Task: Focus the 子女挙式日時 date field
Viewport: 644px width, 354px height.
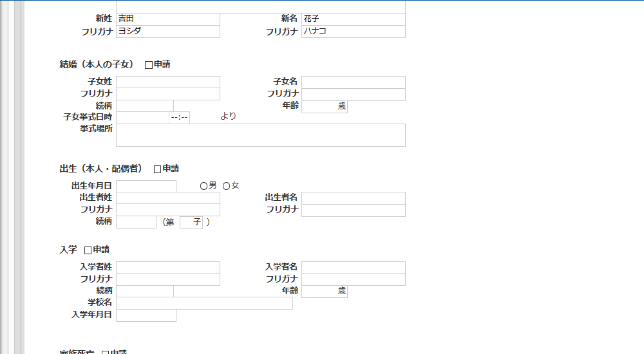Action: pos(142,117)
